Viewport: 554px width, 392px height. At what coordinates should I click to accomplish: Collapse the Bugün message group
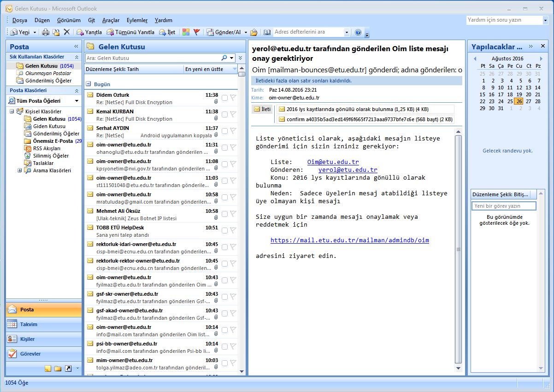point(88,84)
